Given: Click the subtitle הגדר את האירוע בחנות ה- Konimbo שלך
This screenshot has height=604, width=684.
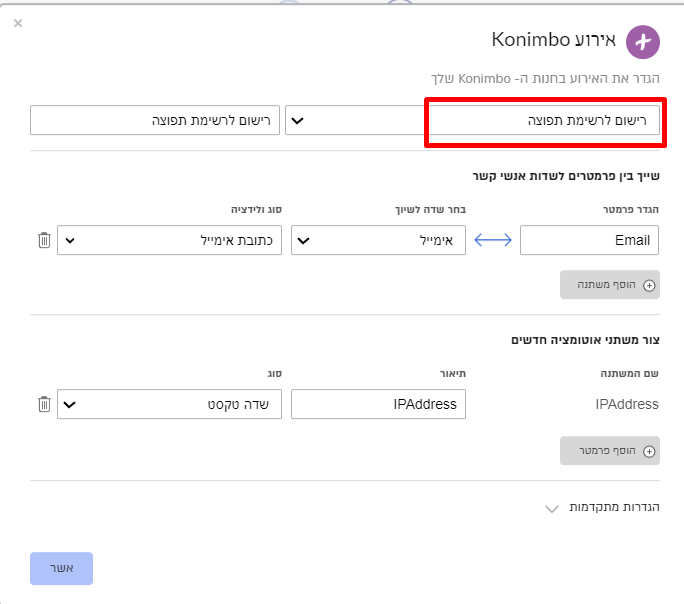Looking at the screenshot, I should coord(545,79).
